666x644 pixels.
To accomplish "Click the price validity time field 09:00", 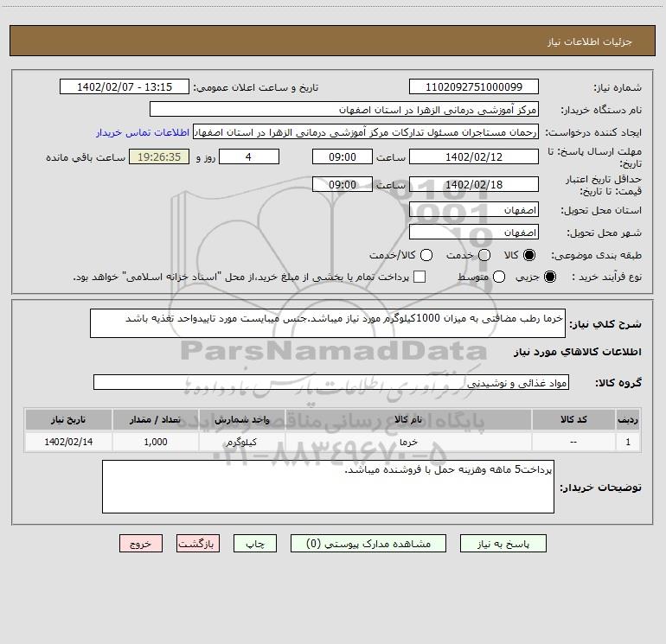I will click(343, 184).
